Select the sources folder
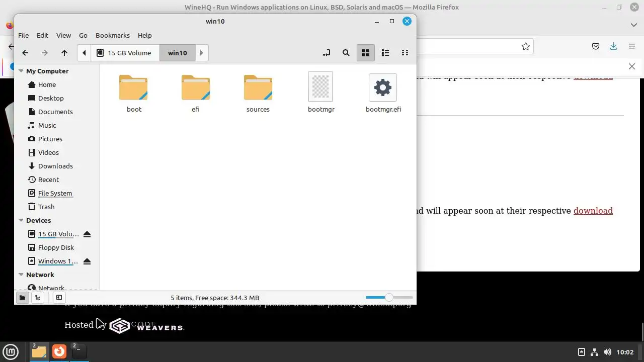The height and width of the screenshot is (362, 644). tap(258, 94)
